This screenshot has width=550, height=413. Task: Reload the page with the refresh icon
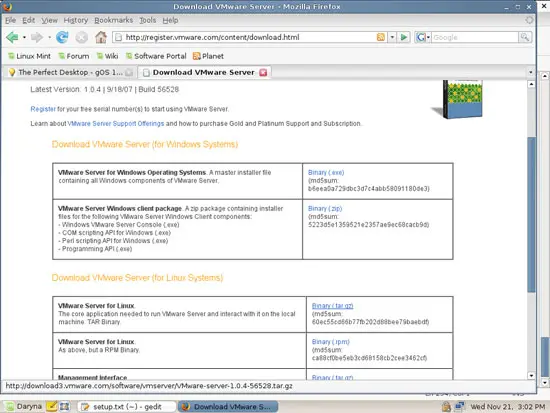(62, 37)
